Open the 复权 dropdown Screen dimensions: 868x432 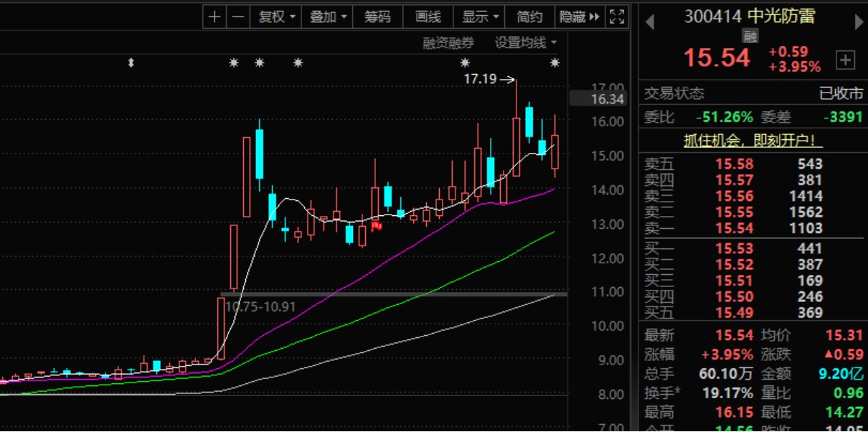(x=276, y=17)
